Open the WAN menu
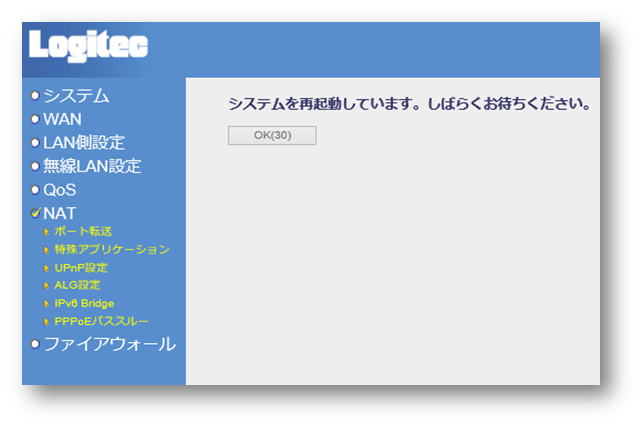Screen dimensions: 642x427 [x=62, y=119]
